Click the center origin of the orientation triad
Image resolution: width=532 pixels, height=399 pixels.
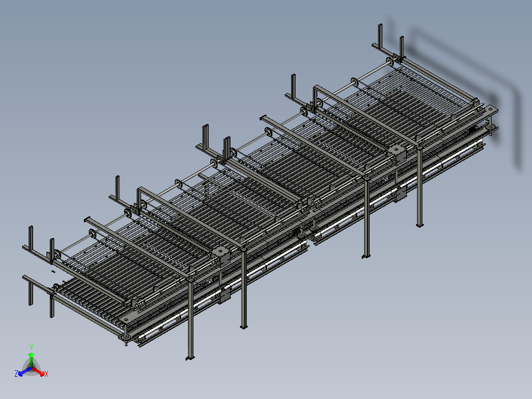tap(31, 368)
